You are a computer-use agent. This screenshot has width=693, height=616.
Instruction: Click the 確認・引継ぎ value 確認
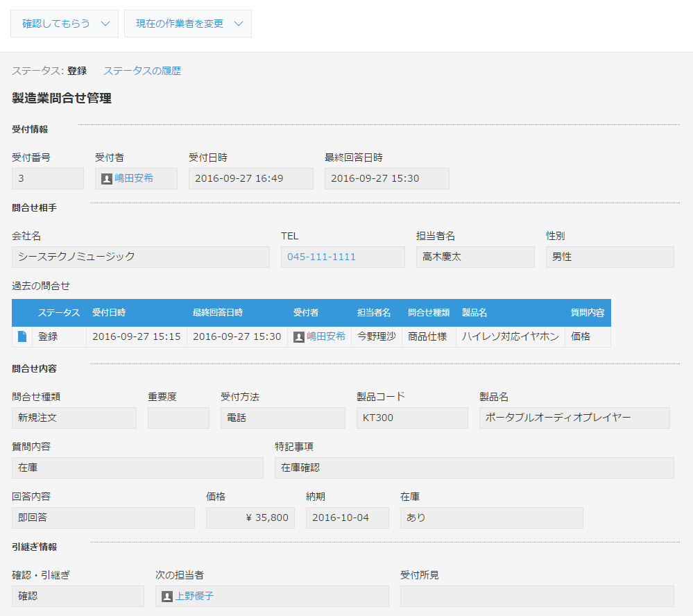click(x=78, y=596)
